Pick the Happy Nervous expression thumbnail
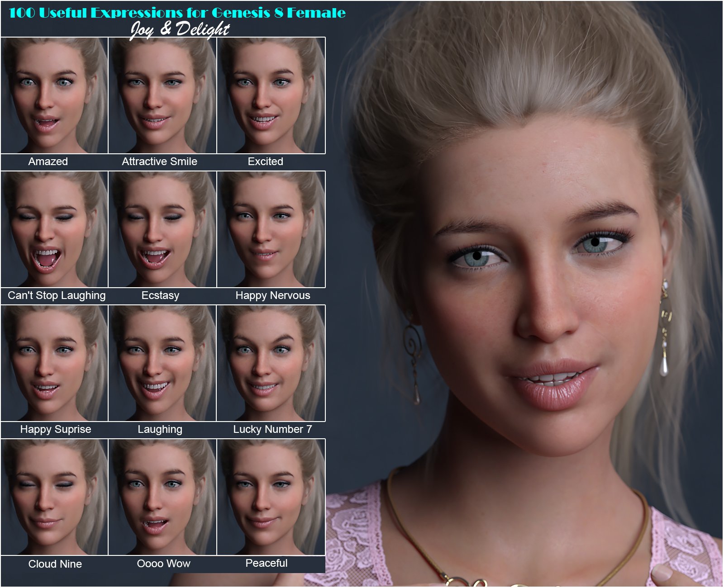The height and width of the screenshot is (588, 724). (271, 229)
